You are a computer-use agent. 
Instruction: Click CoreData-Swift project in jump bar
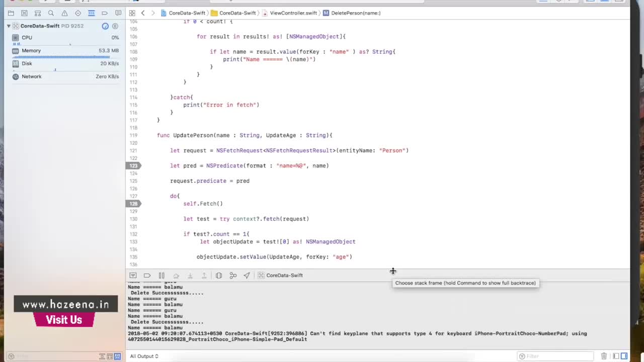[x=183, y=13]
